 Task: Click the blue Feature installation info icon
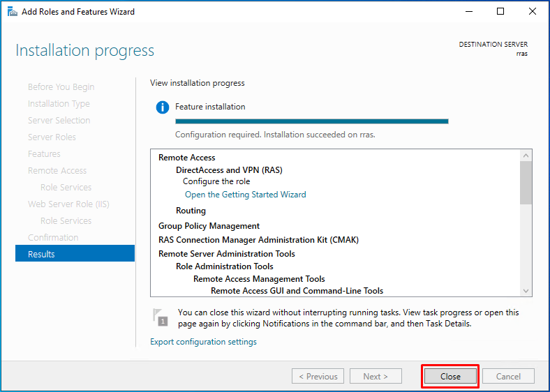[x=163, y=107]
